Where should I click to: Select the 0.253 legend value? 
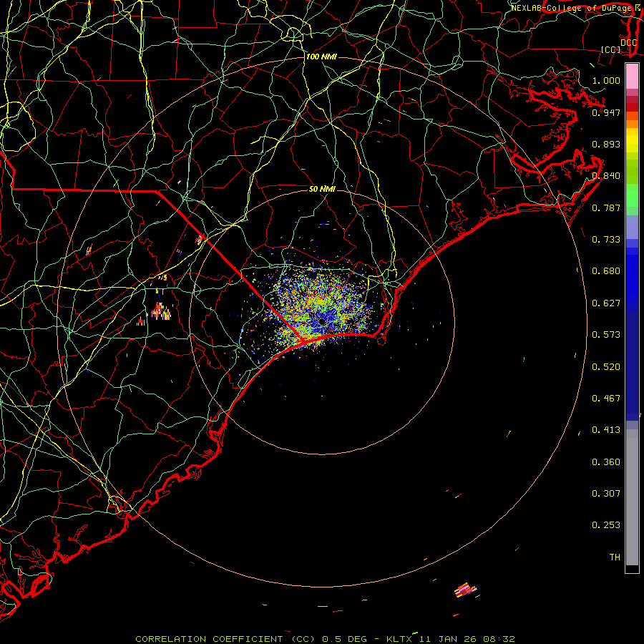[x=606, y=525]
